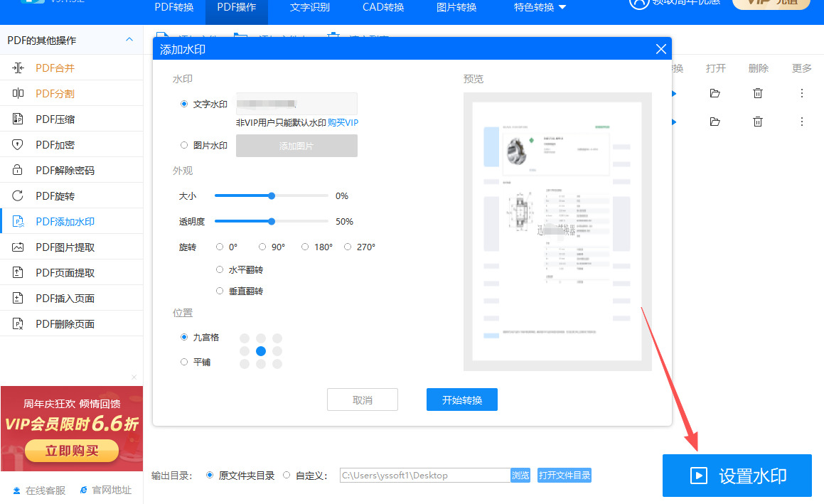This screenshot has height=504, width=824.
Task: Click 设置水印 button
Action: click(737, 476)
